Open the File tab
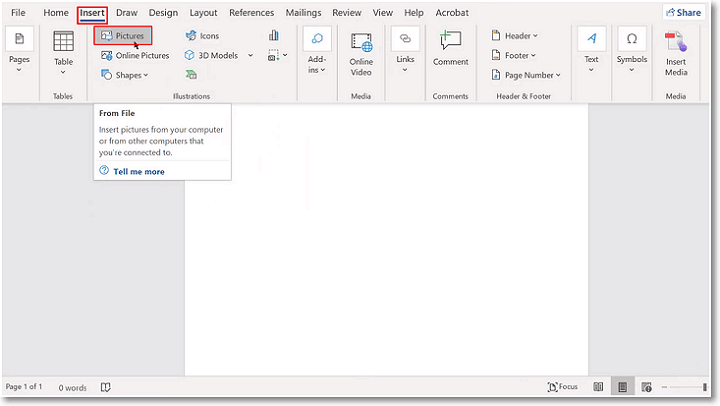This screenshot has width=720, height=406. click(18, 13)
